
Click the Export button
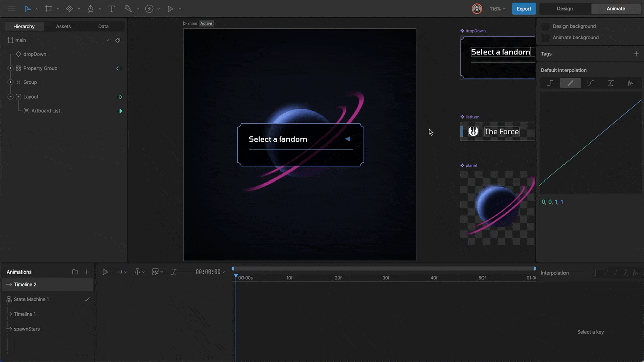(524, 9)
